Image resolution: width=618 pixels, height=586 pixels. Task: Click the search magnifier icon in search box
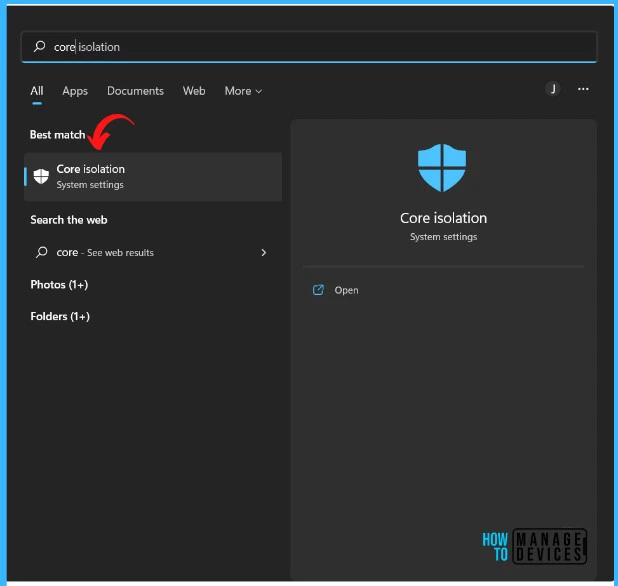tap(39, 47)
